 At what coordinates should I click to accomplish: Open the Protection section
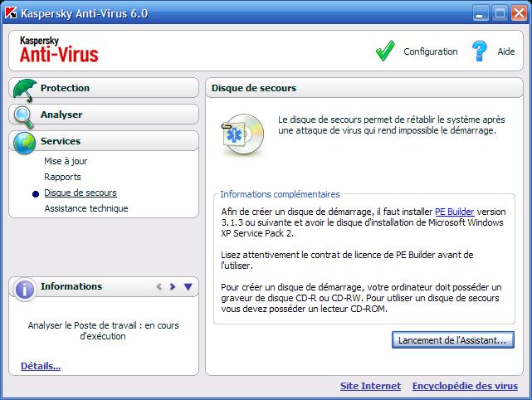(104, 88)
